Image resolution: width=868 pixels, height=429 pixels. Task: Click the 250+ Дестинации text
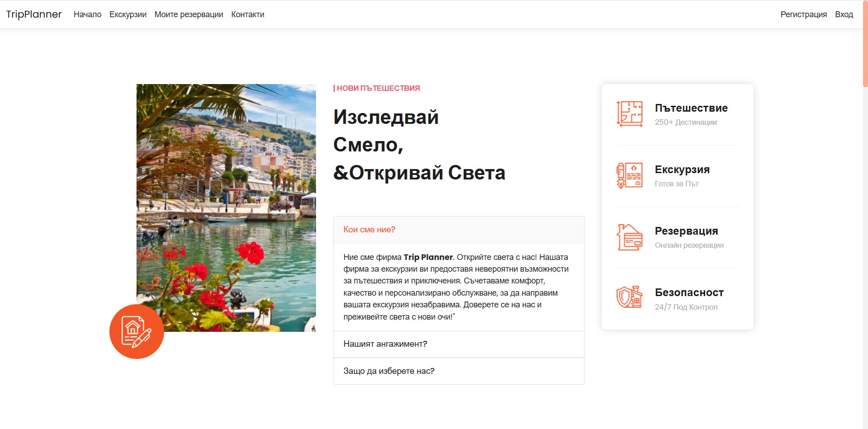(x=686, y=122)
